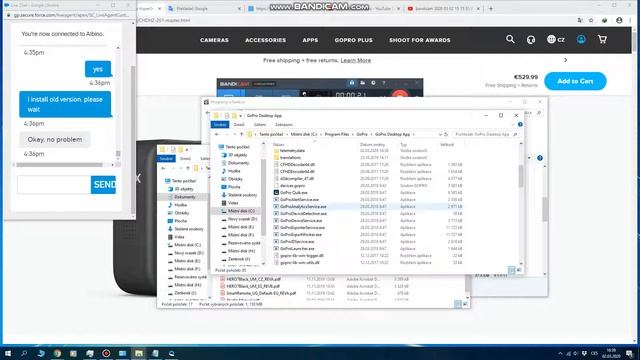This screenshot has width=640, height=360.
Task: Switch to details view icon in status bar
Action: (512, 270)
